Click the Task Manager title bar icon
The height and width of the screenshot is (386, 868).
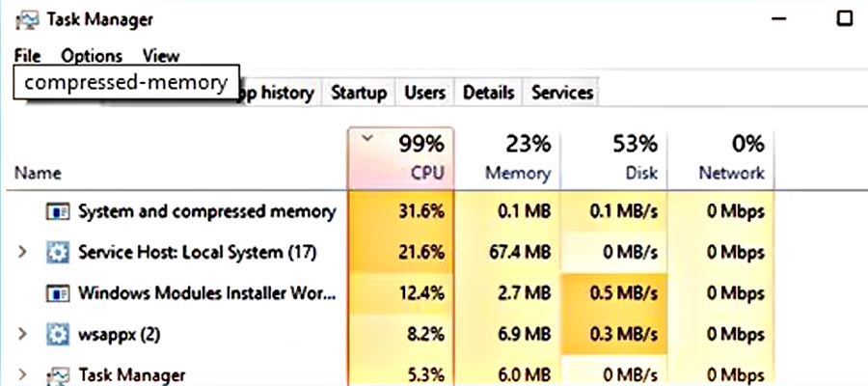(x=30, y=19)
